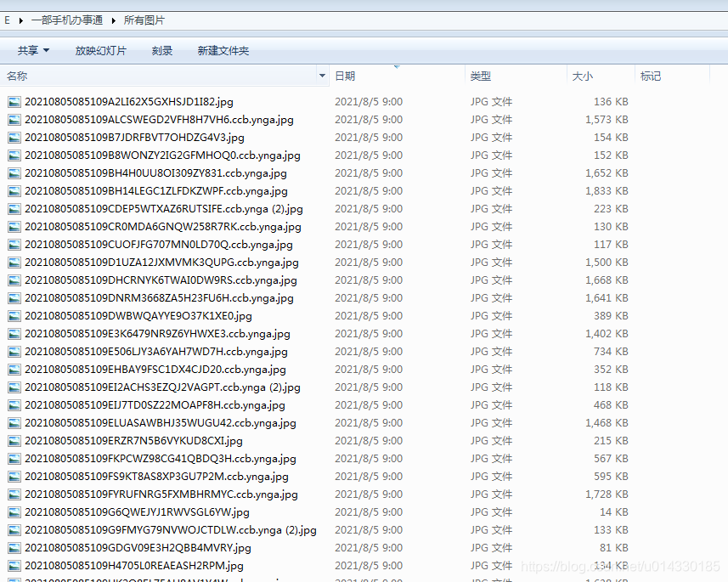This screenshot has width=728, height=582.
Task: Select the icon next to E506LJY3A6YAH7WD7H.ccb.ynga.jpg
Action: 14,351
